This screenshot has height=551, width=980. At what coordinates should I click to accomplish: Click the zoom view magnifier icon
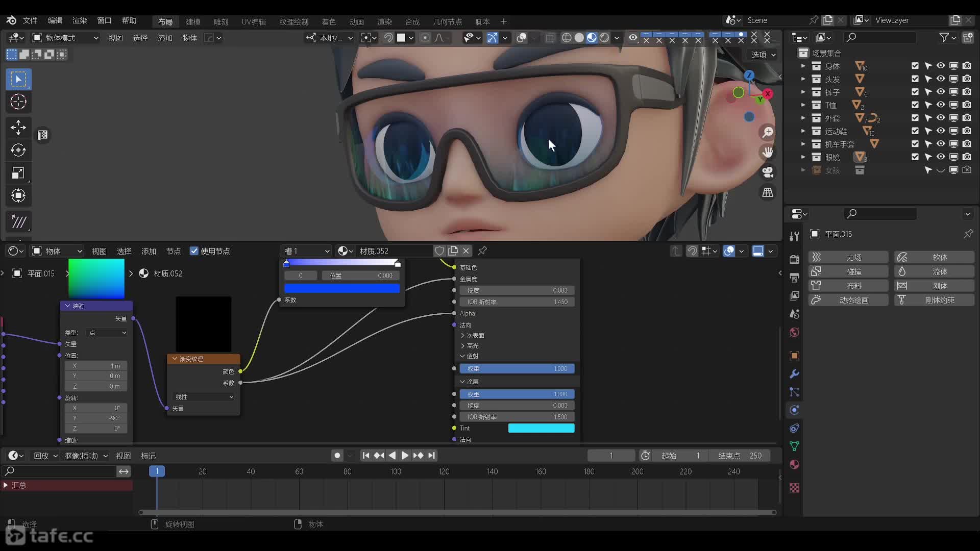768,132
